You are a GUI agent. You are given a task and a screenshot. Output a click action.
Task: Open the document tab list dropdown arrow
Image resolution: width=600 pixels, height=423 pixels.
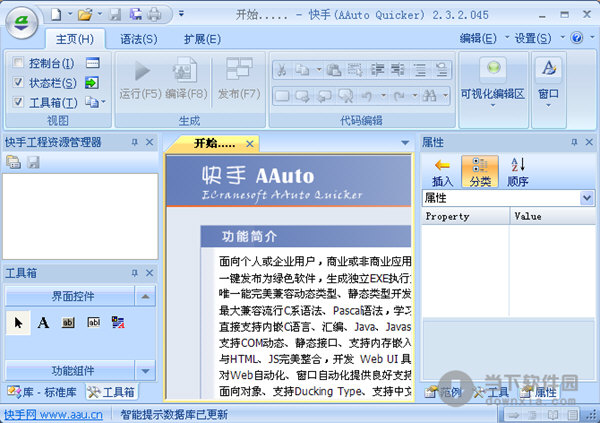click(405, 143)
